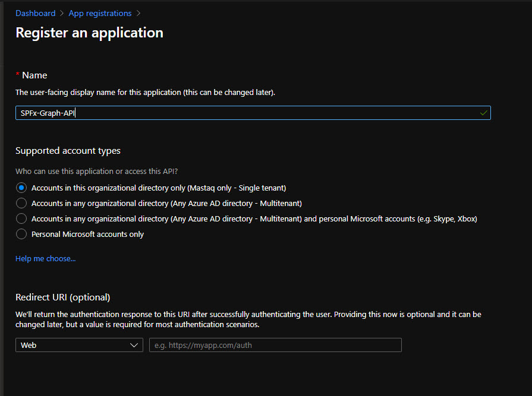
Task: Select the single tenant Mastaq only option
Action: click(x=21, y=188)
